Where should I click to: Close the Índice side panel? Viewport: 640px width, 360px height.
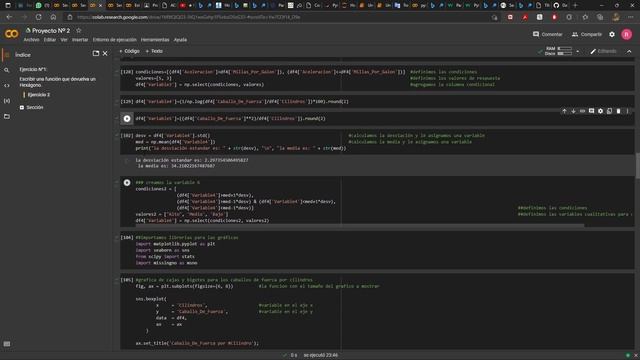point(105,53)
